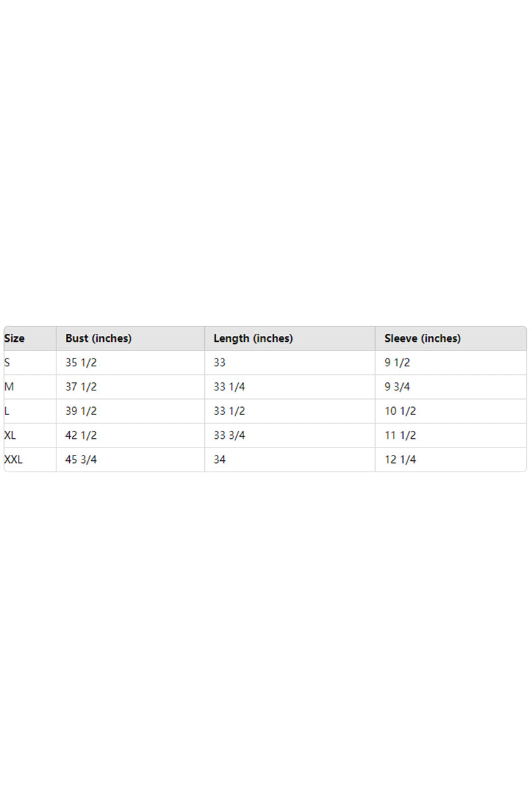Click the 12 1/4 sleeve cell
Screen dimensions: 532x798
[400, 460]
